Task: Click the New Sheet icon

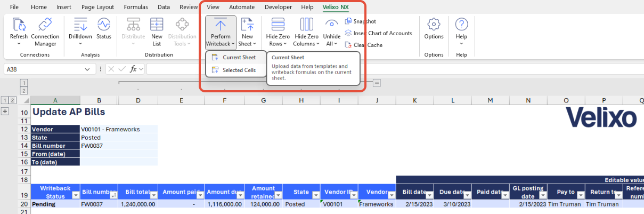Action: 247,25
